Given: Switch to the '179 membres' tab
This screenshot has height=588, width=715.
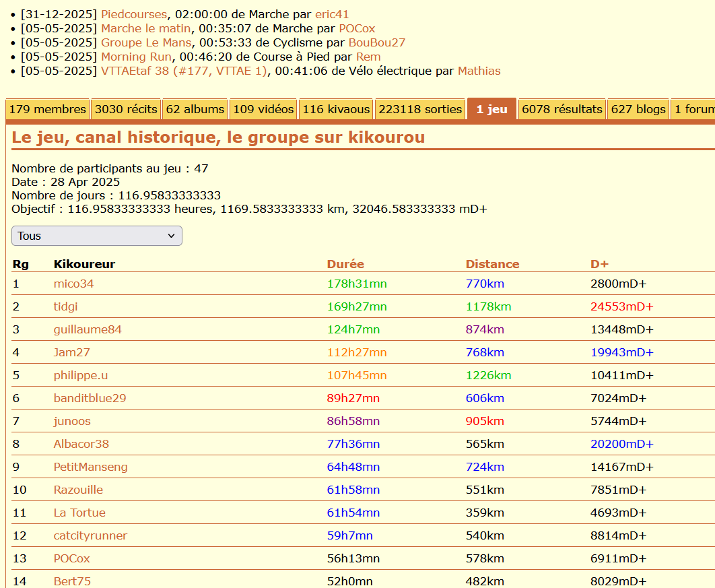Looking at the screenshot, I should point(48,109).
